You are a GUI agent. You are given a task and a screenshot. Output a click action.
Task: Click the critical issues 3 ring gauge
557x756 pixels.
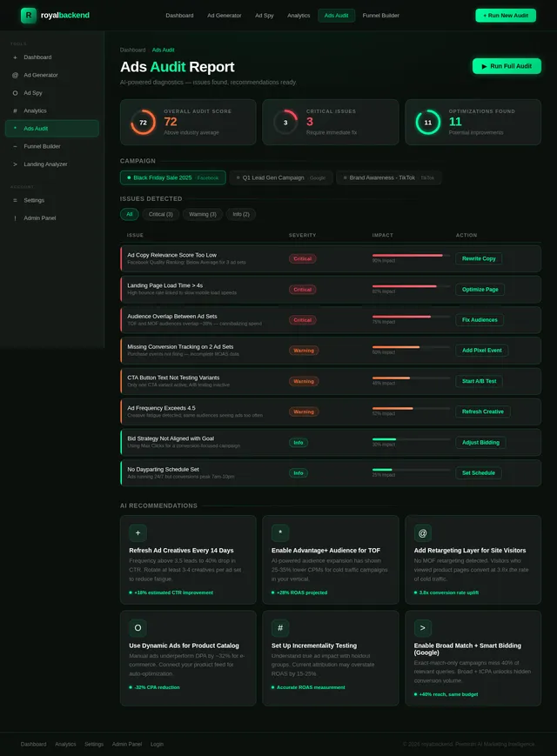[285, 123]
